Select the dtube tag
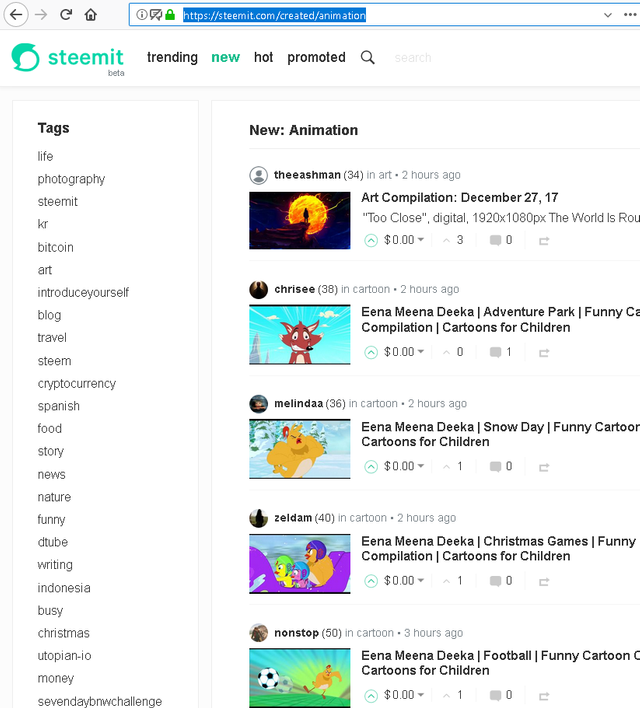640x708 pixels. (x=53, y=542)
